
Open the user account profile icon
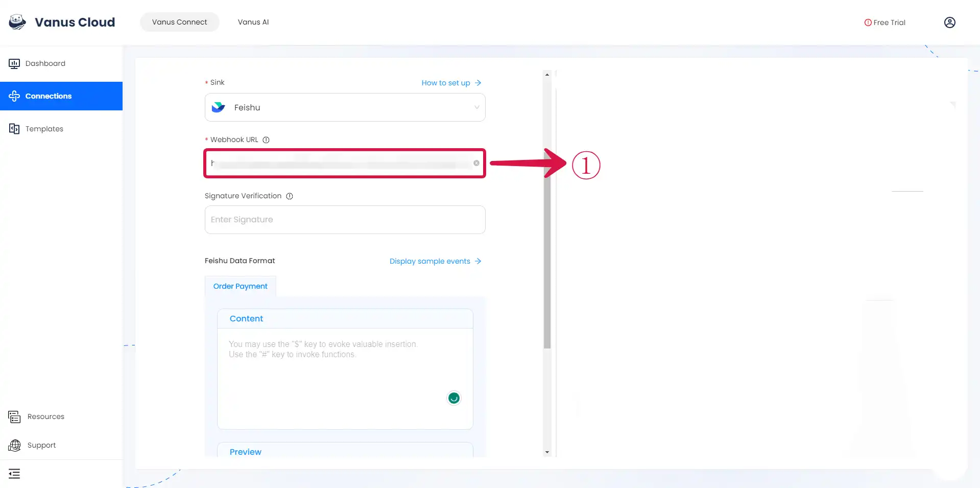click(x=949, y=22)
